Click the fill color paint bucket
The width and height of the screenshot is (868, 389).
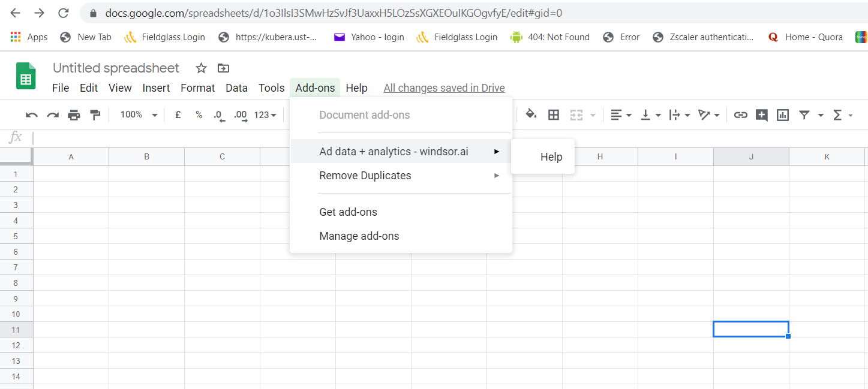click(531, 114)
